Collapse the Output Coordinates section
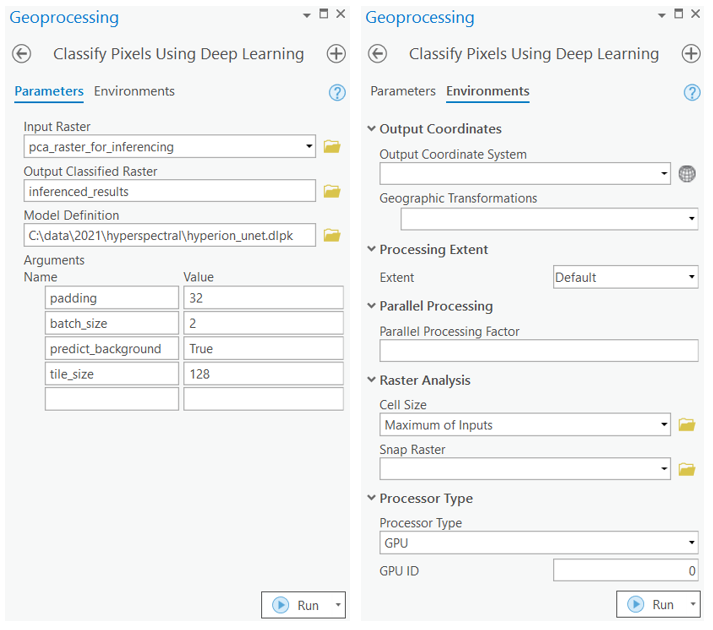The width and height of the screenshot is (713, 630). [372, 129]
